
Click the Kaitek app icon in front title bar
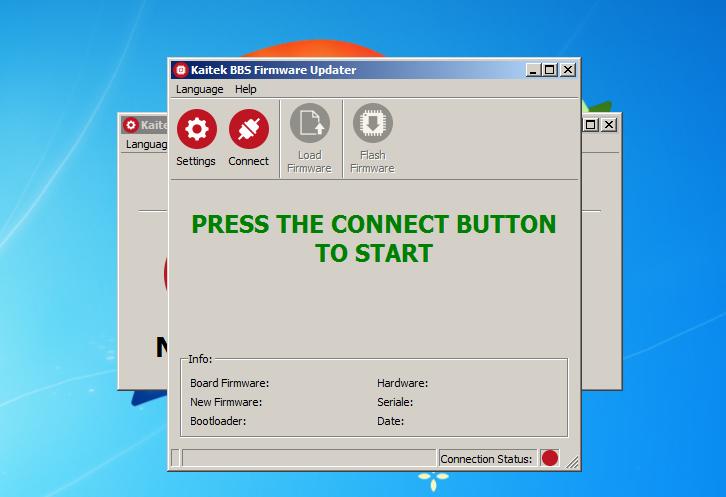181,70
